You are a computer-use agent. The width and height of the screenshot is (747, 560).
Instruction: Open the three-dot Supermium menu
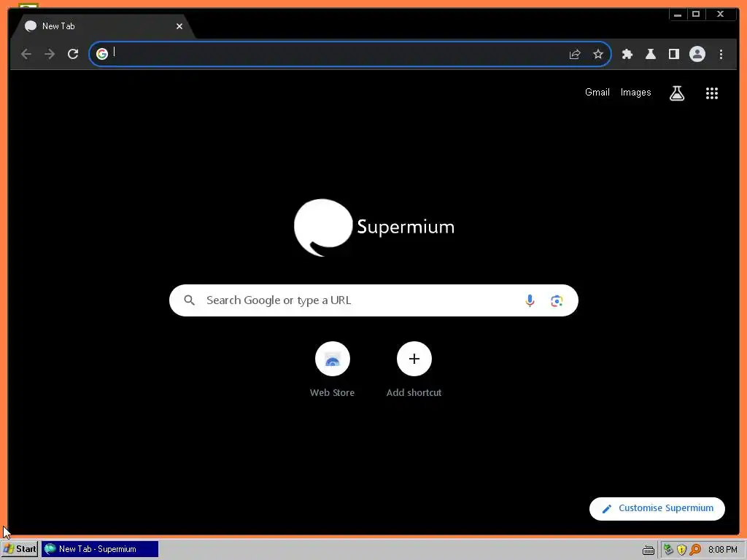pos(721,54)
